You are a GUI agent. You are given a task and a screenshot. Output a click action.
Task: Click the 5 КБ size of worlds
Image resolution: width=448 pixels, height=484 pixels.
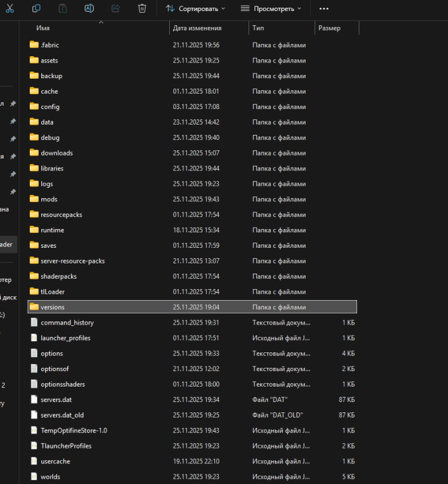point(348,477)
